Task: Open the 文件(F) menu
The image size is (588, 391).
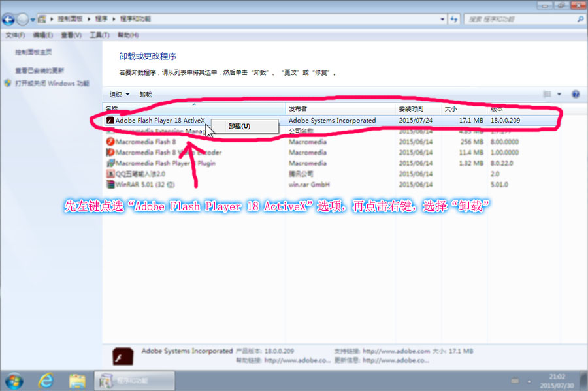Action: (15, 35)
